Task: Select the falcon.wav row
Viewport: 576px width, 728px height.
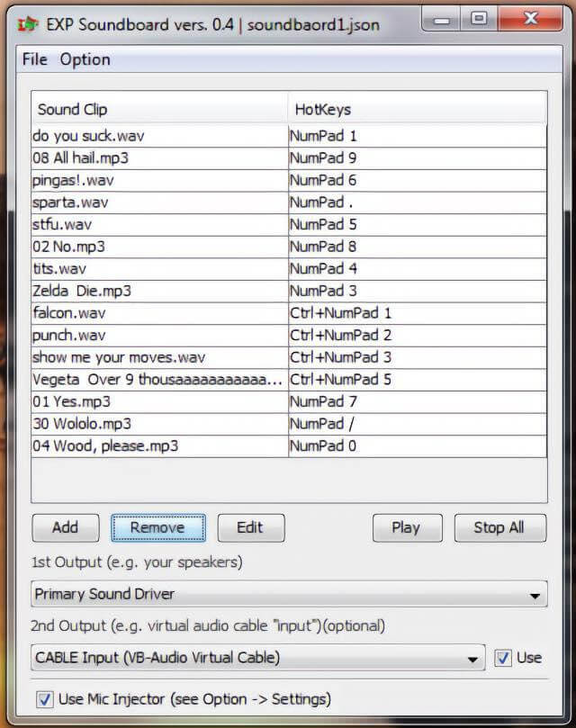Action: (135, 312)
